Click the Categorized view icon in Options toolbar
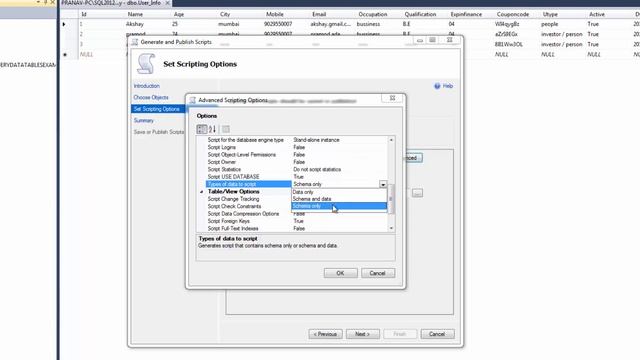The height and width of the screenshot is (360, 640). click(202, 129)
